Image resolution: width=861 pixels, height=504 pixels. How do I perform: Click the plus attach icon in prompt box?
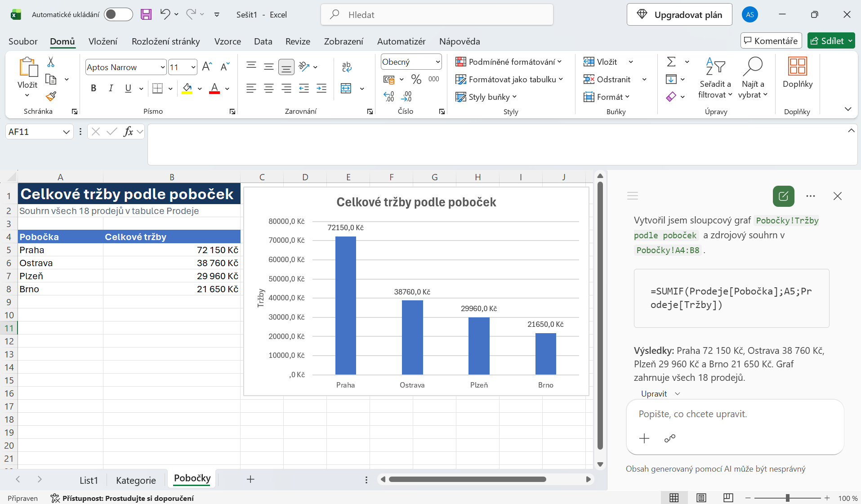(644, 438)
